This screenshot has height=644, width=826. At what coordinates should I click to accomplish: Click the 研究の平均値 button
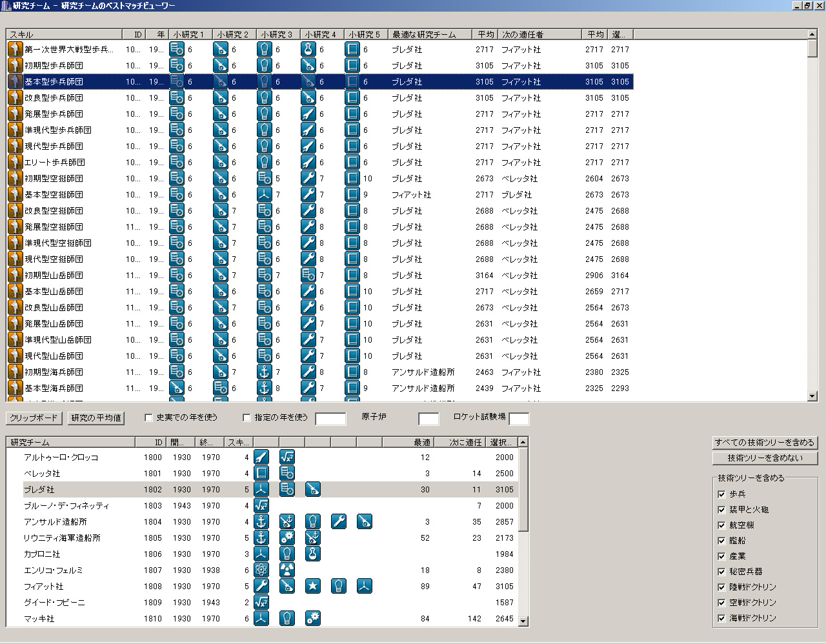[96, 418]
